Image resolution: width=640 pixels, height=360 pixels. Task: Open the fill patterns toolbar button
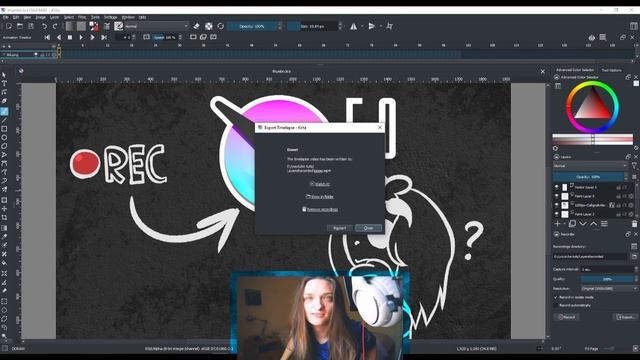(x=81, y=26)
